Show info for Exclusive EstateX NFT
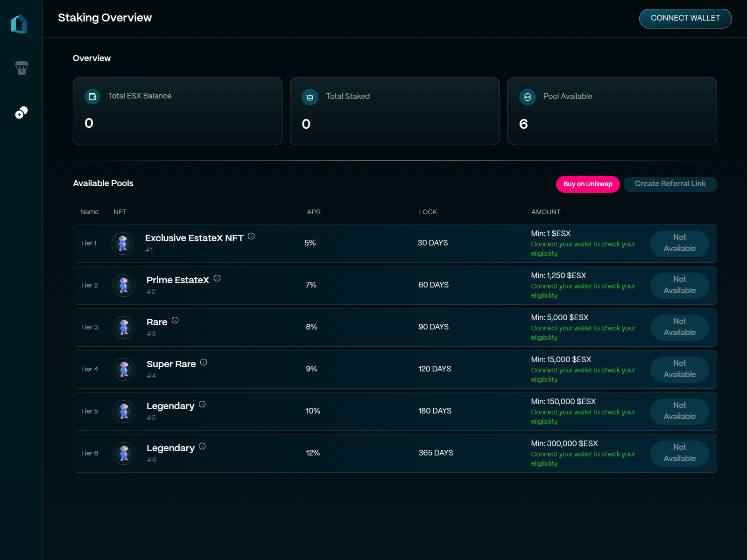747x560 pixels. click(x=251, y=236)
